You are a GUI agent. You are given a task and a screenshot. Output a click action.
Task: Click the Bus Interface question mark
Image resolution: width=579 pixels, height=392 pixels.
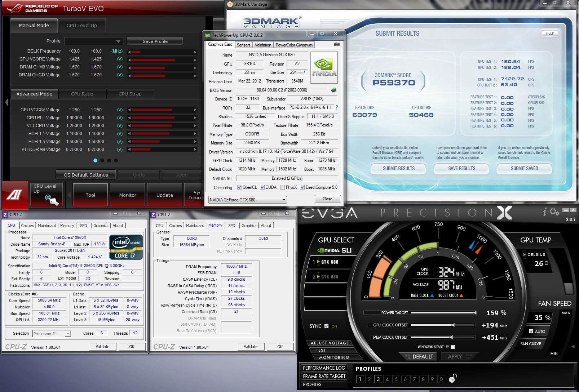(337, 107)
